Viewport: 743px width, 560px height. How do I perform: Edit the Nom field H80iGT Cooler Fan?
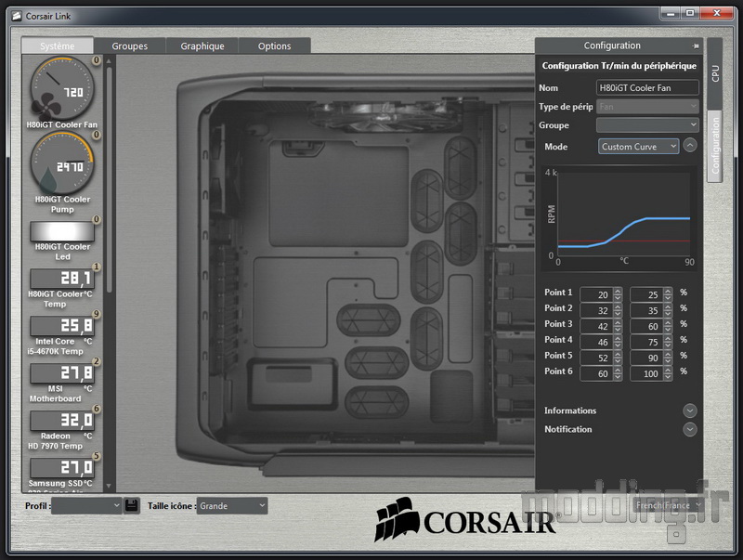(x=647, y=87)
